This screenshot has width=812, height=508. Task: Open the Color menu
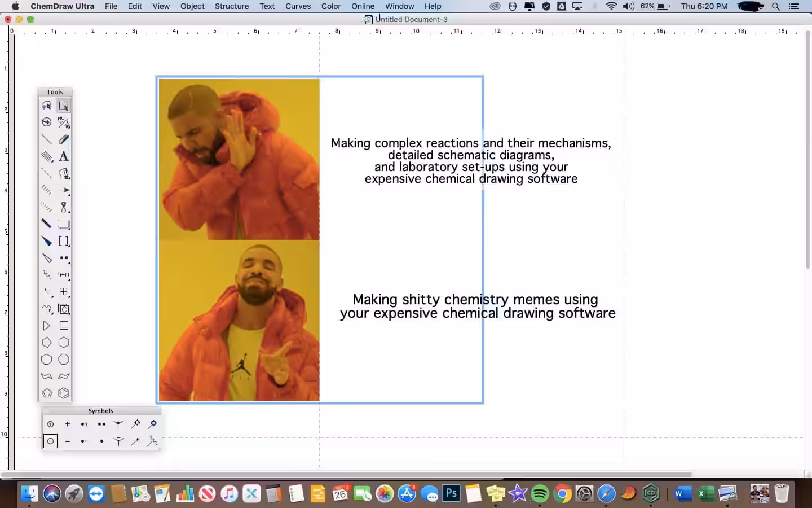click(x=331, y=6)
